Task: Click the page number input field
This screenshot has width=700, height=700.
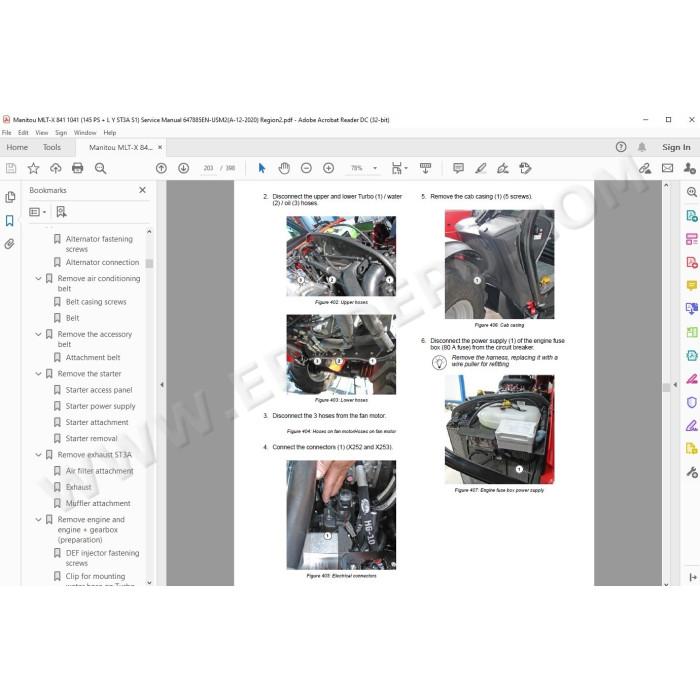Action: pyautogui.click(x=208, y=168)
